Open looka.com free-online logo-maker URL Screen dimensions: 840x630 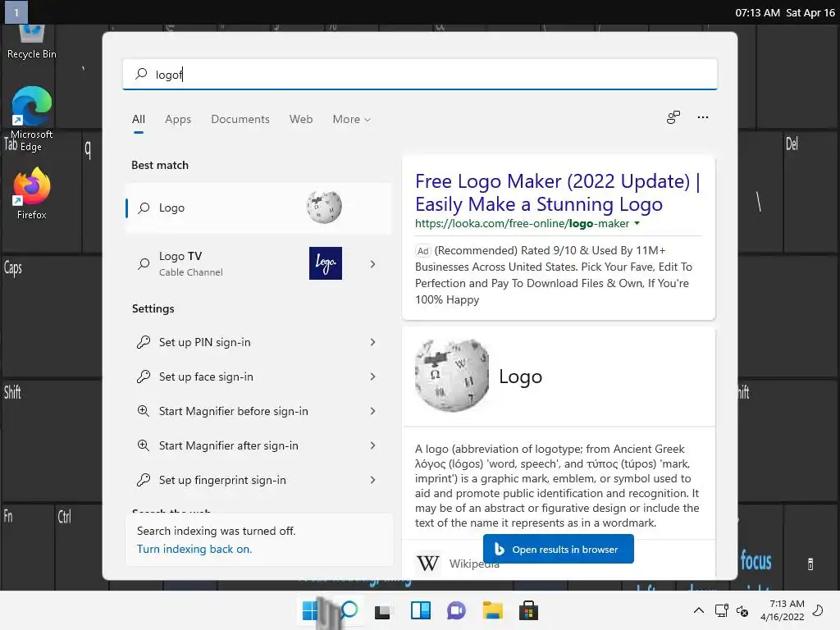523,223
